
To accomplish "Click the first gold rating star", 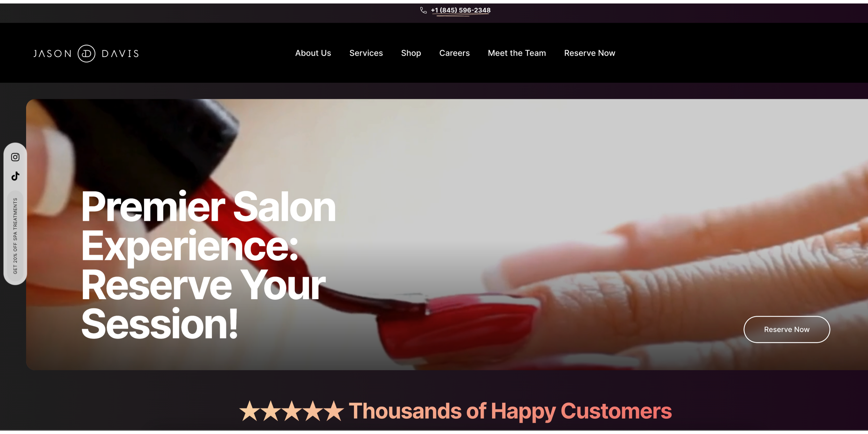I will point(249,411).
